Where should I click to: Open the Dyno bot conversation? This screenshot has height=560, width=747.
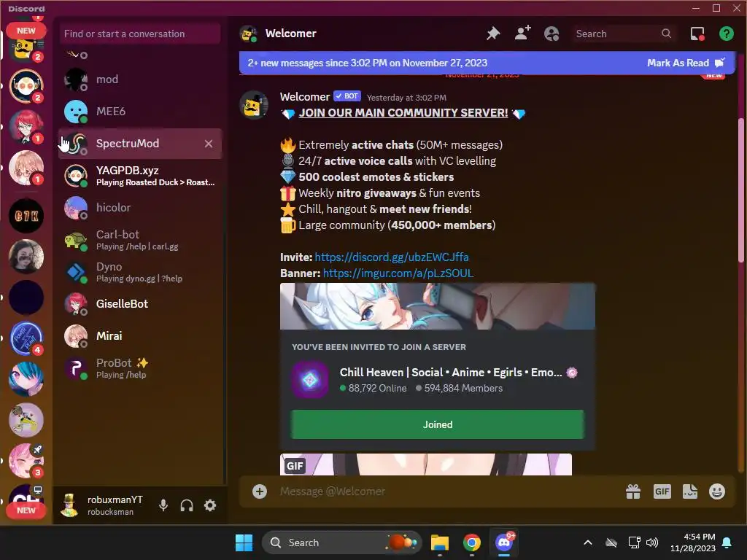pyautogui.click(x=140, y=273)
